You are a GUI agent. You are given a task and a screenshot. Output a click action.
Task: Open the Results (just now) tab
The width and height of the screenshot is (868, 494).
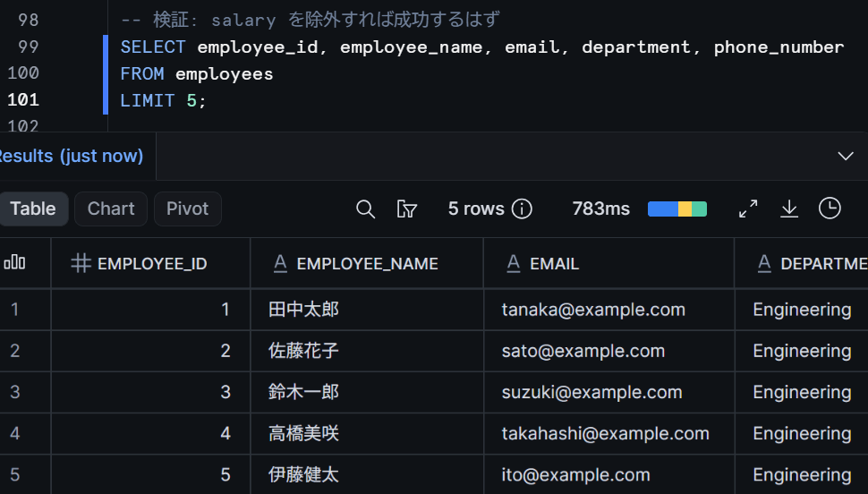[x=71, y=157]
